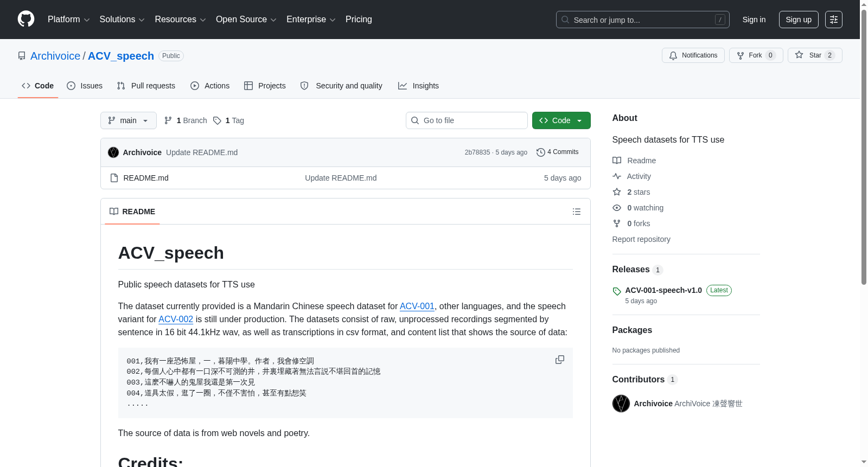Focus the Search or jump to field
The image size is (868, 467).
[642, 20]
